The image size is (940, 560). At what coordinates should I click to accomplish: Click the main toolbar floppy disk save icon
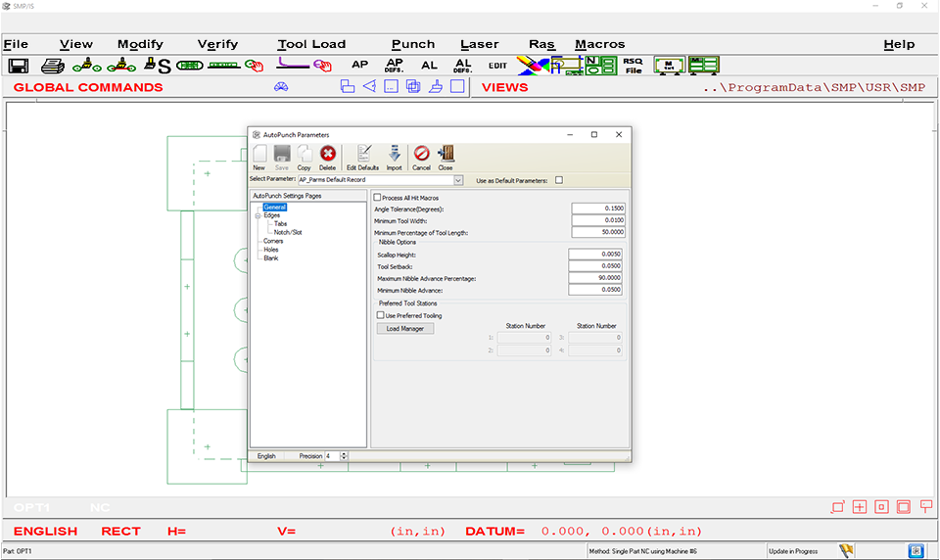18,66
